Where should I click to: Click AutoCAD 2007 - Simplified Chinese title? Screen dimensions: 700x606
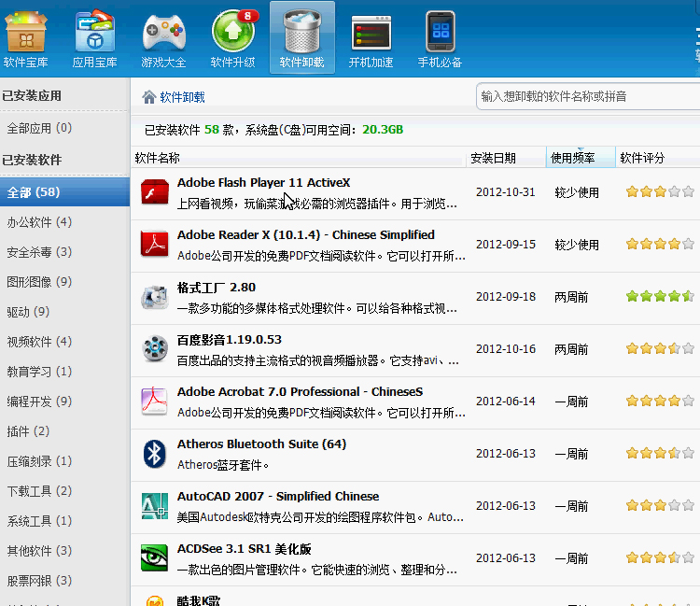click(278, 496)
